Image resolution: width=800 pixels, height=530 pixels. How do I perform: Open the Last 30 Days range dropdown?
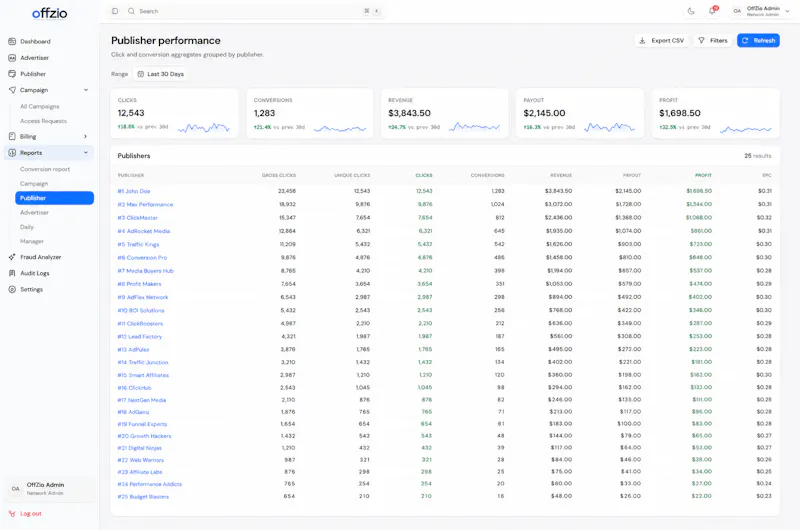click(160, 74)
